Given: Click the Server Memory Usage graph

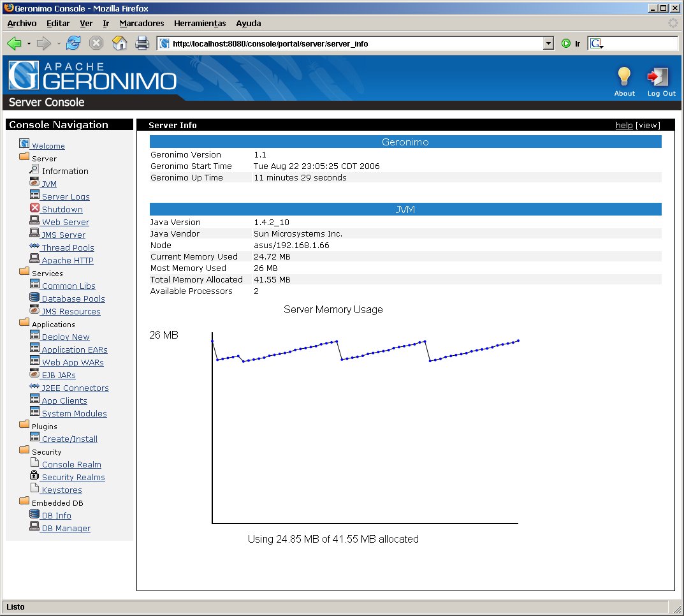Looking at the screenshot, I should click(x=365, y=427).
